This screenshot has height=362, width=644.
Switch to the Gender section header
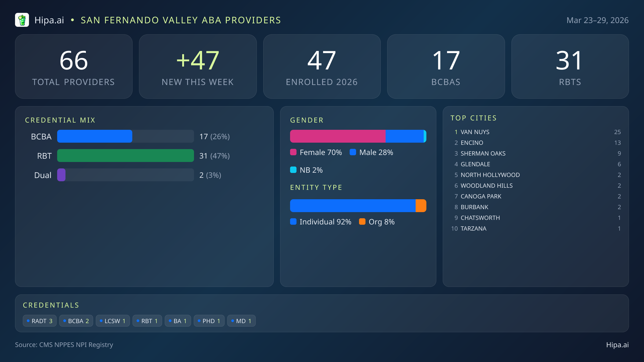(x=307, y=120)
